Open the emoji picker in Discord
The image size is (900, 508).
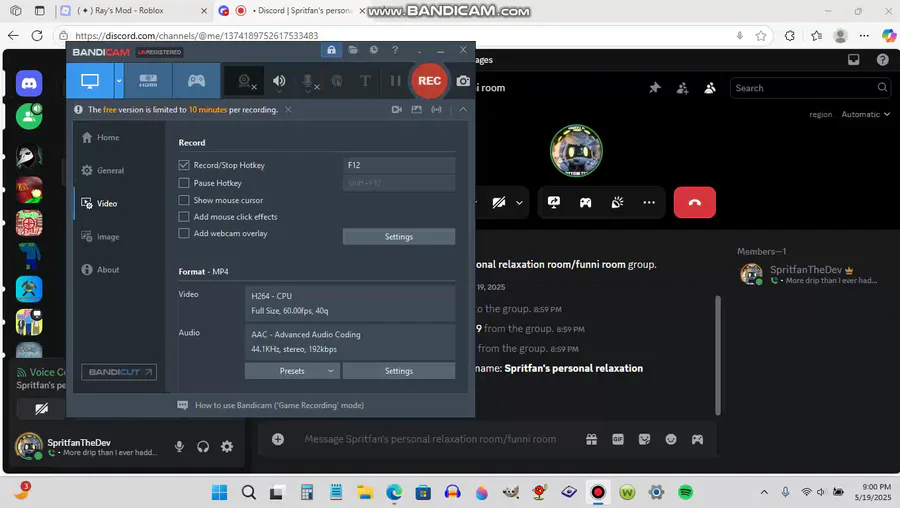click(671, 439)
